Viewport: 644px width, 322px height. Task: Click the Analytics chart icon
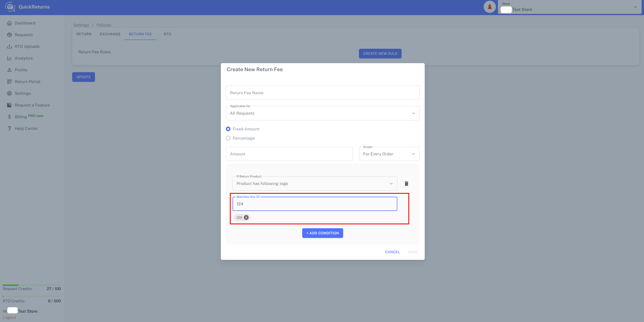tap(10, 58)
